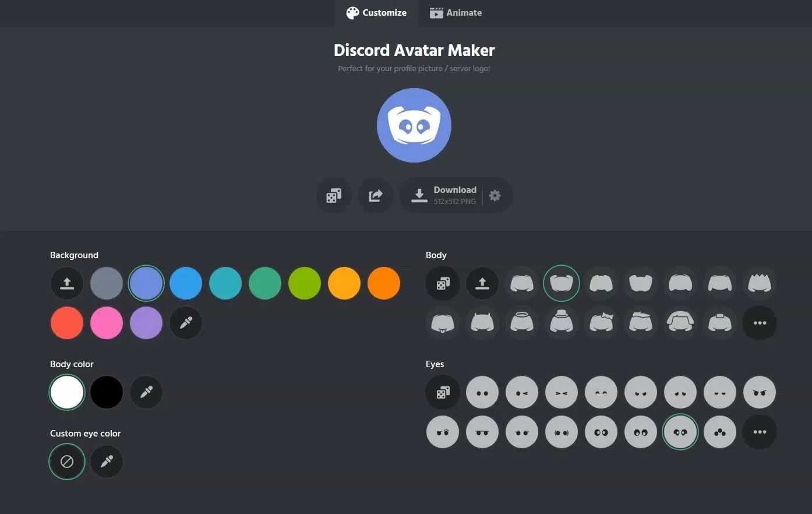Select the top hat body

pyautogui.click(x=562, y=323)
